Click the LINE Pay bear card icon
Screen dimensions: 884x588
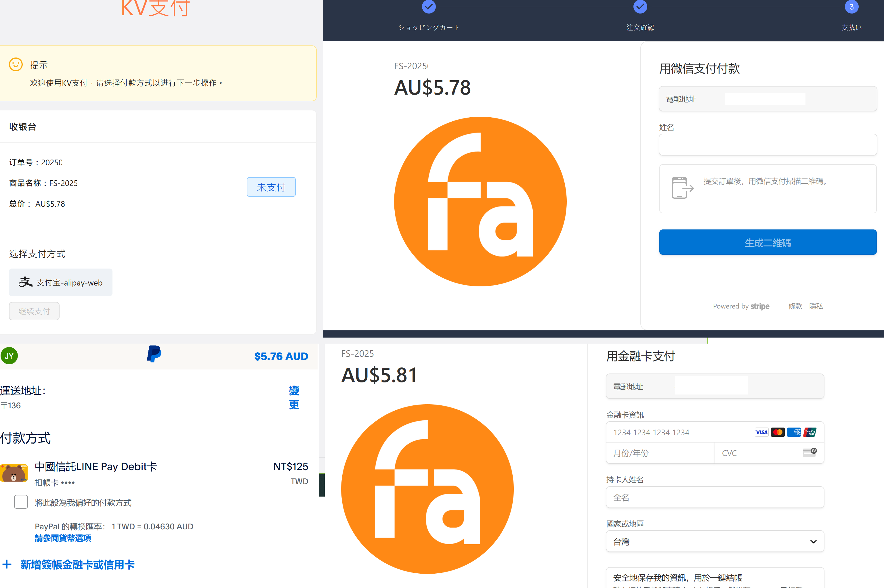click(14, 473)
